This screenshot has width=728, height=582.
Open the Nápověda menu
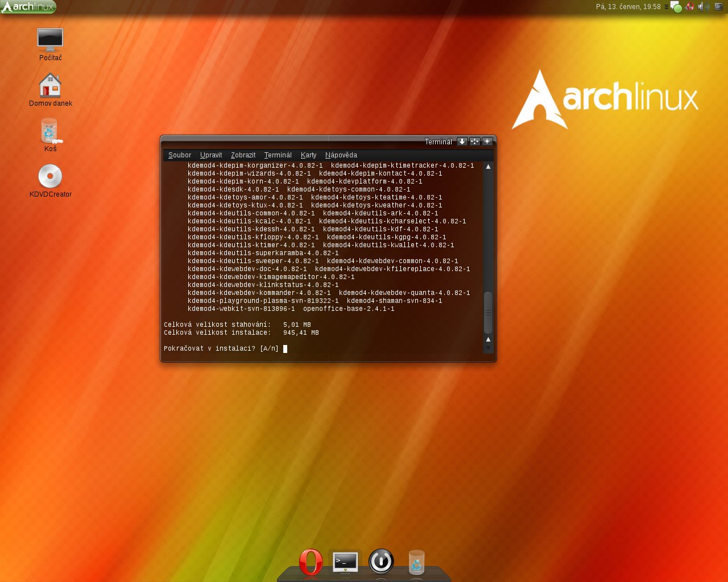[341, 155]
